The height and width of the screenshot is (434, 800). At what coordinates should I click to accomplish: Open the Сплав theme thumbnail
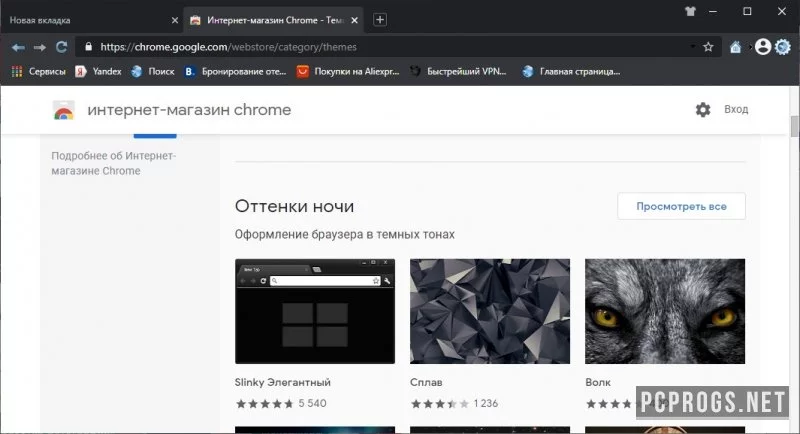click(x=490, y=311)
